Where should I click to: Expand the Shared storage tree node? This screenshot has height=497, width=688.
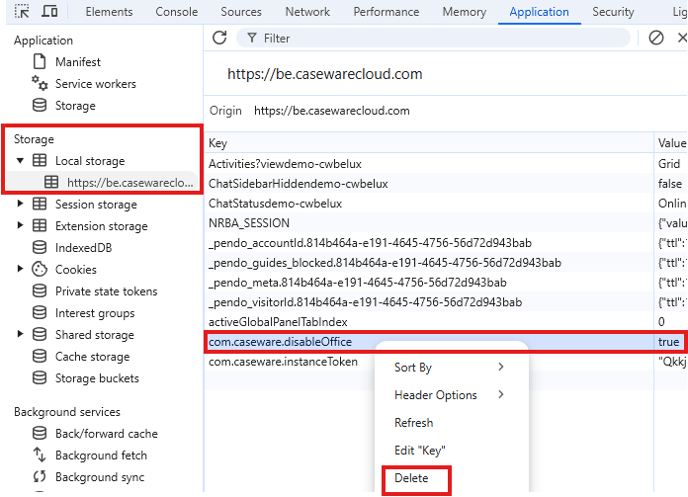20,334
